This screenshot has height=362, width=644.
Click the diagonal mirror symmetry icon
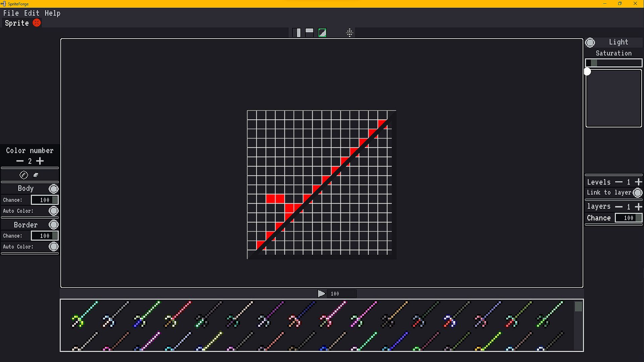tap(322, 33)
